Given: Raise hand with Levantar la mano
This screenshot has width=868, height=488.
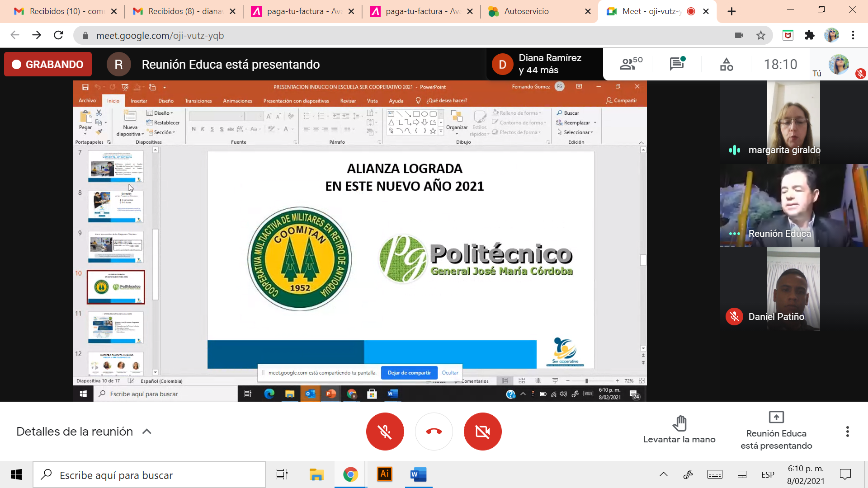Looking at the screenshot, I should click(679, 430).
